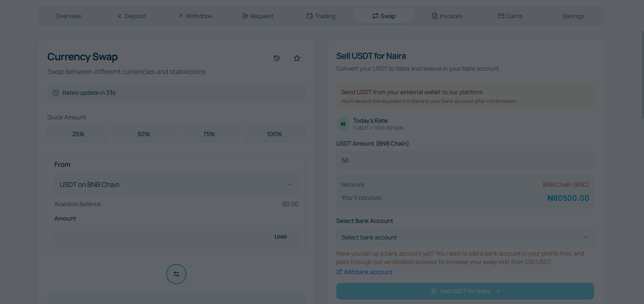
Task: Switch to the Trading tab
Action: click(x=321, y=16)
